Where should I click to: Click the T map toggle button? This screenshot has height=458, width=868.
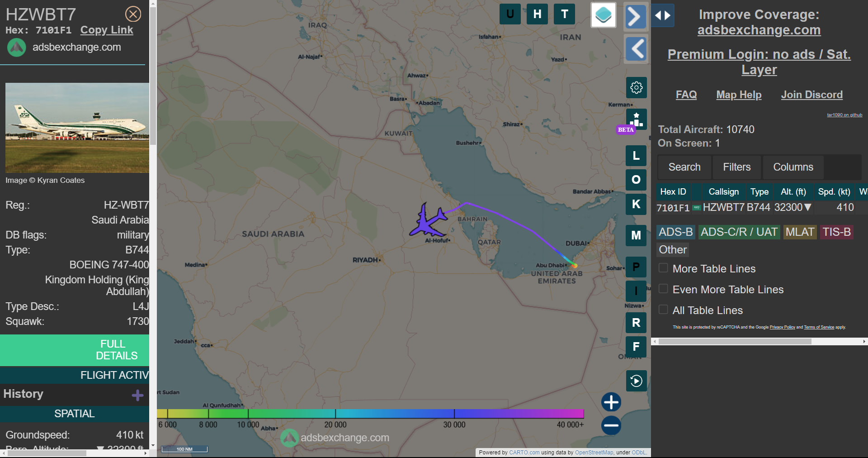[565, 14]
